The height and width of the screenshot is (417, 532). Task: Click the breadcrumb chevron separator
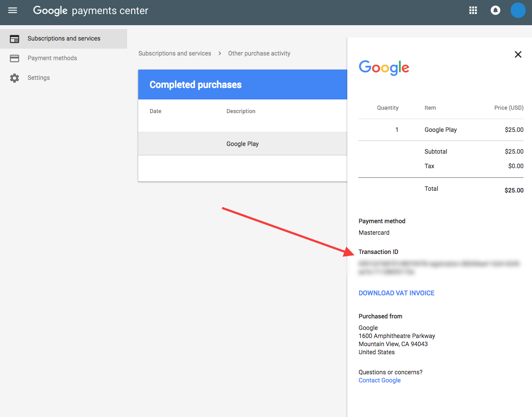pos(220,53)
